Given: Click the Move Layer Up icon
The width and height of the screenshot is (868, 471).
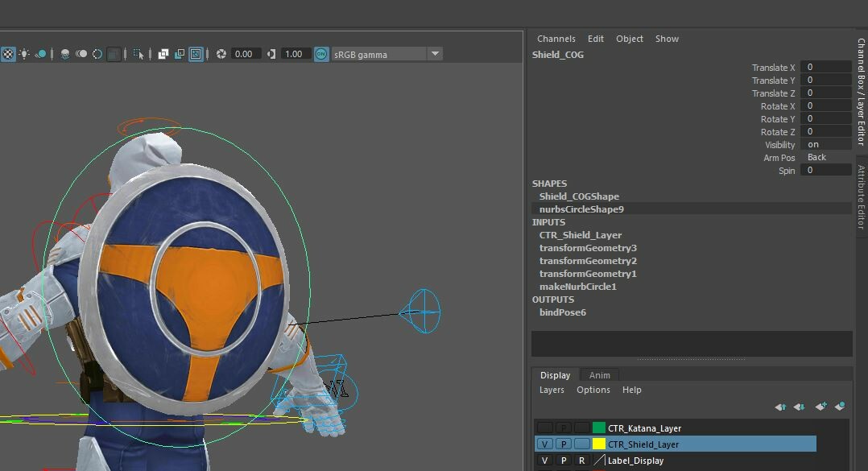Looking at the screenshot, I should [779, 407].
